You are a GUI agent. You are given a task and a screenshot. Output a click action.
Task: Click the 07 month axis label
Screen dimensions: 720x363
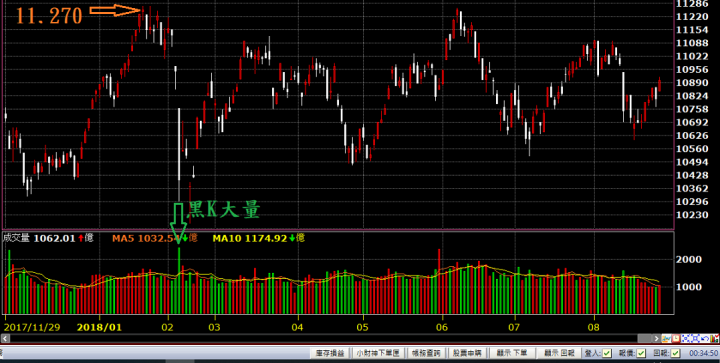point(514,327)
